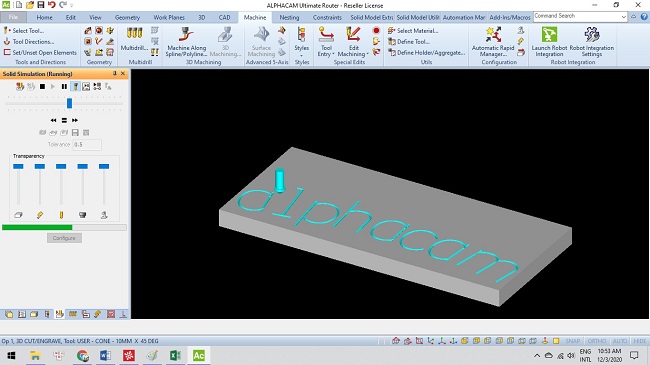
Task: Open the Multidrill tool
Action: 134,39
